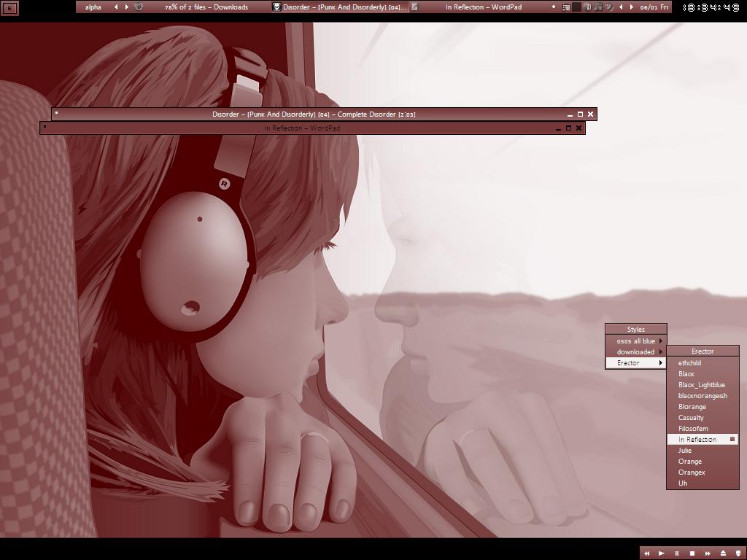Activate the Disorder – [Punk And Disorderly] taskbar entry
This screenshot has width=747, height=560.
tap(340, 7)
